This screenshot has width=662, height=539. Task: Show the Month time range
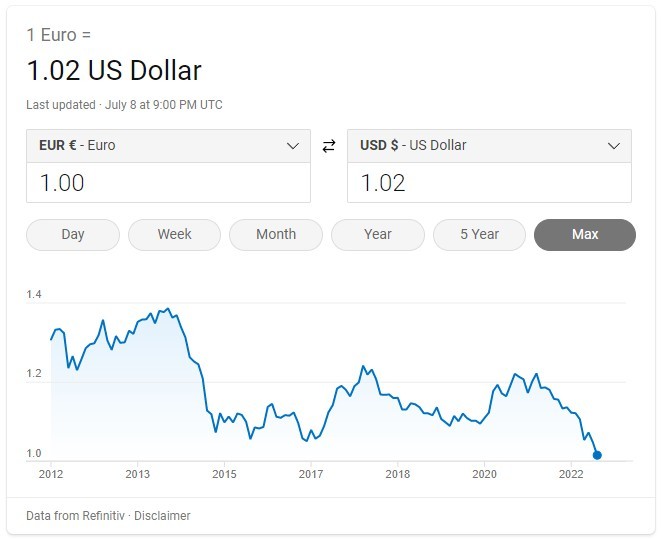(276, 234)
